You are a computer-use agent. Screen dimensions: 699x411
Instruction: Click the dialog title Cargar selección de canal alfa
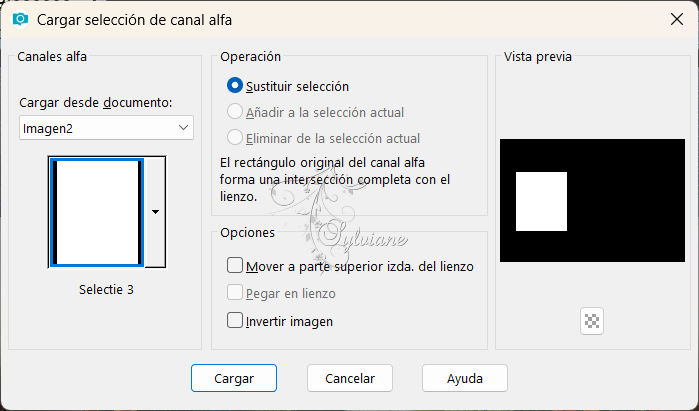pos(134,20)
